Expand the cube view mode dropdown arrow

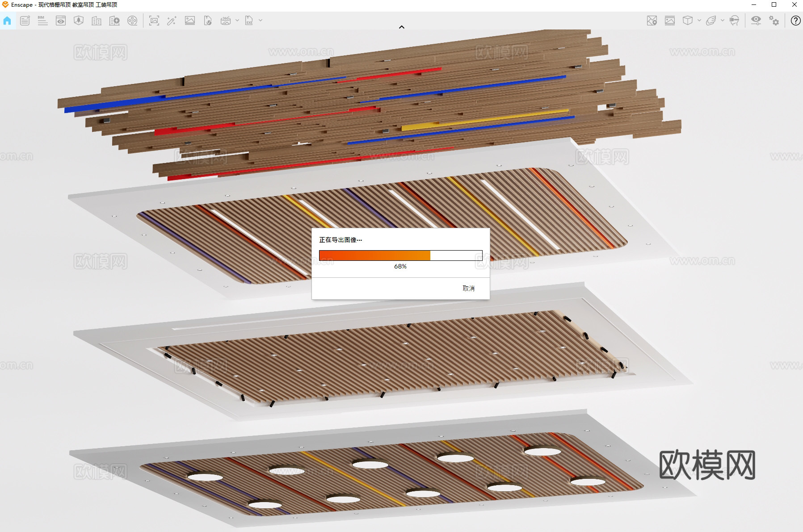click(x=699, y=21)
